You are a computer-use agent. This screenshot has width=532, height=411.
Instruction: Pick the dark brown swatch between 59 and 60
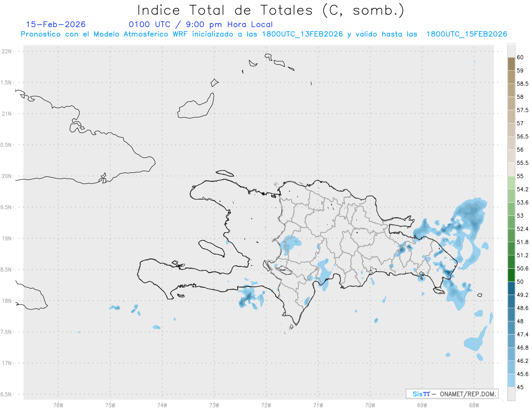(x=511, y=64)
